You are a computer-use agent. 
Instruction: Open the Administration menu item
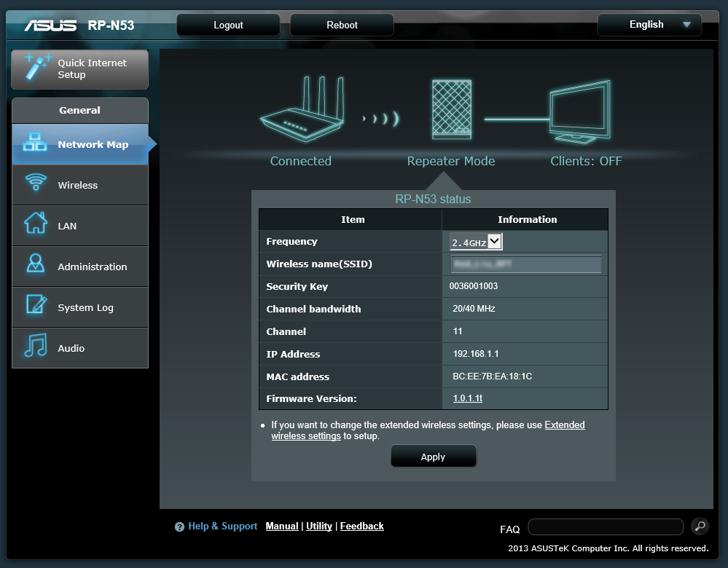click(80, 267)
